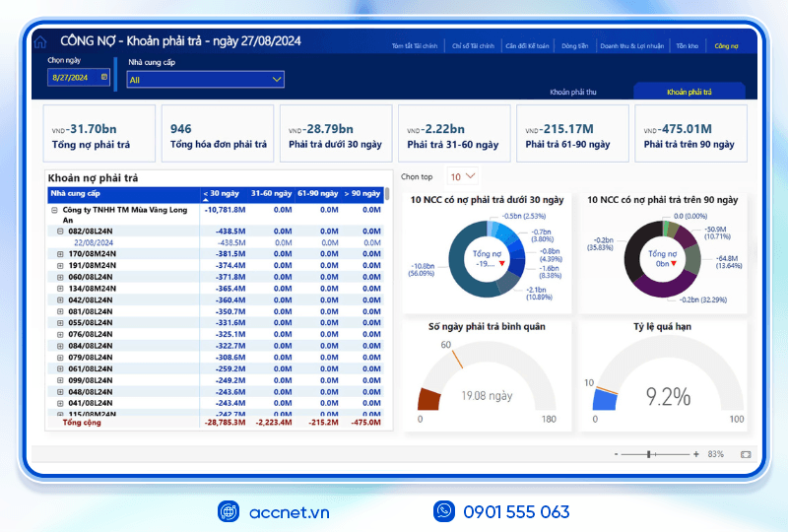Click the zoom slider handle
The height and width of the screenshot is (532, 788).
click(x=649, y=454)
